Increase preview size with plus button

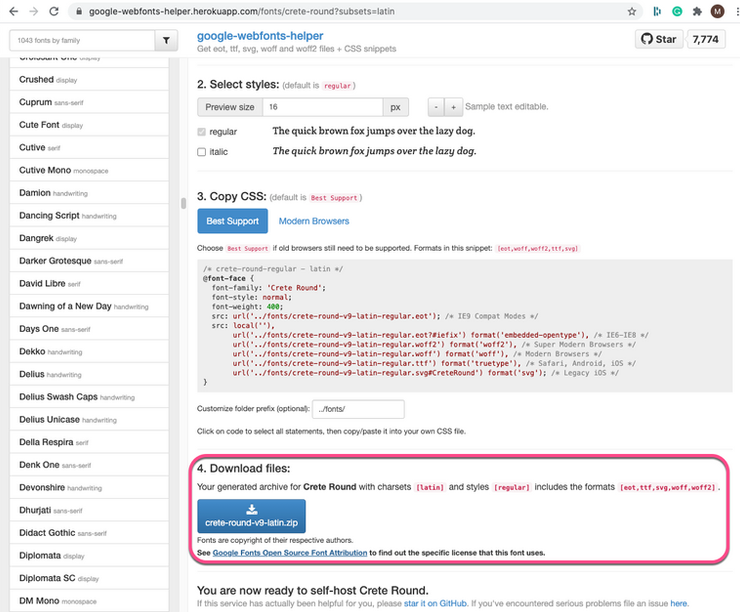(452, 107)
